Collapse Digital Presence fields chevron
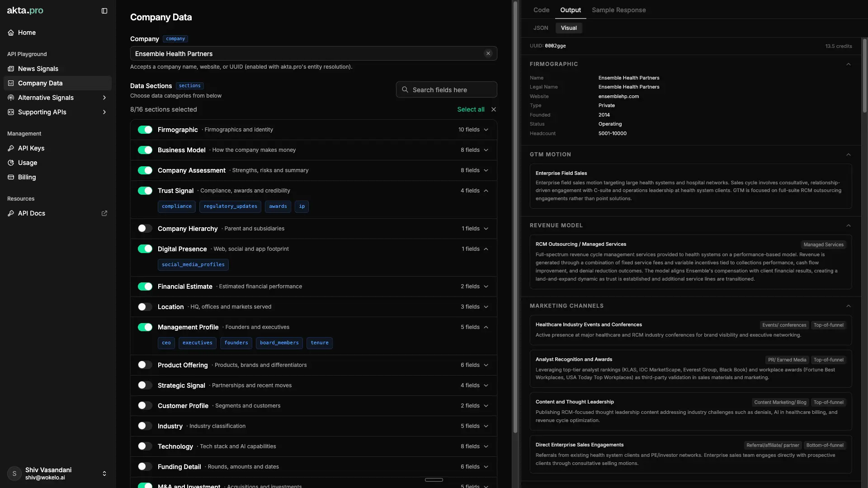Screen dimensions: 868x488 (486, 249)
